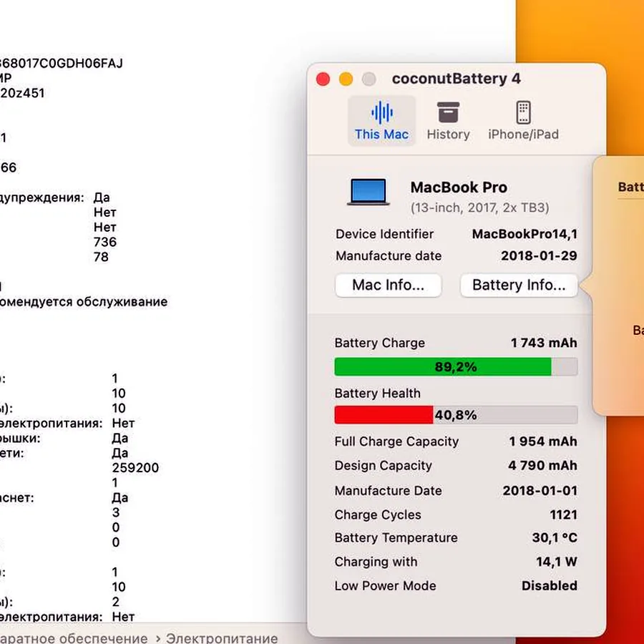Select value 736 in System Information window
Image resolution: width=644 pixels, height=644 pixels.
coord(105,242)
